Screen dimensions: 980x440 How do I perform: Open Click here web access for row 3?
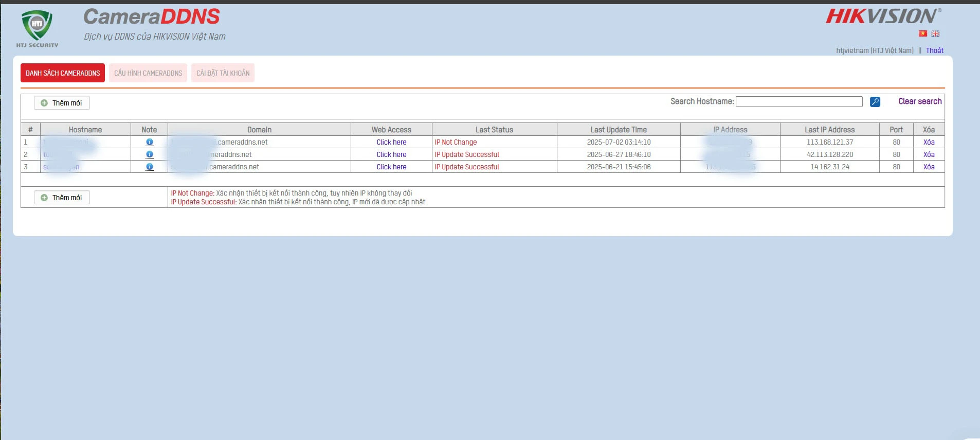(391, 167)
